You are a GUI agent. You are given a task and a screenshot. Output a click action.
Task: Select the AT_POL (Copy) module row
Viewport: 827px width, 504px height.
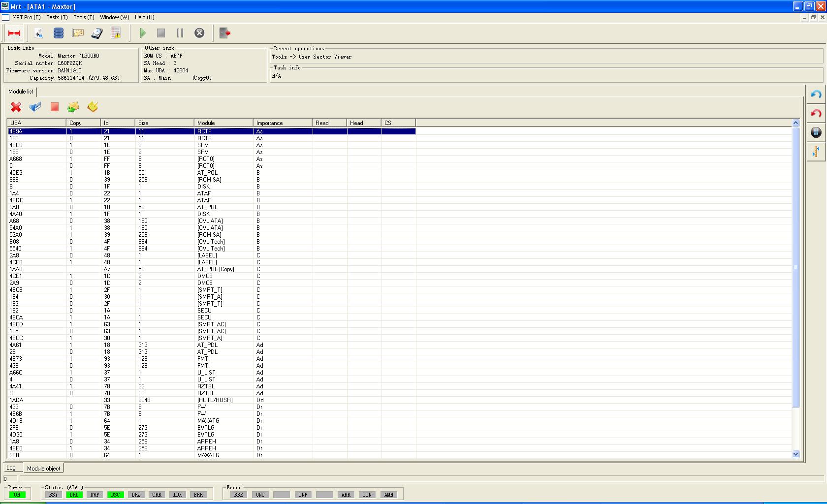click(212, 269)
